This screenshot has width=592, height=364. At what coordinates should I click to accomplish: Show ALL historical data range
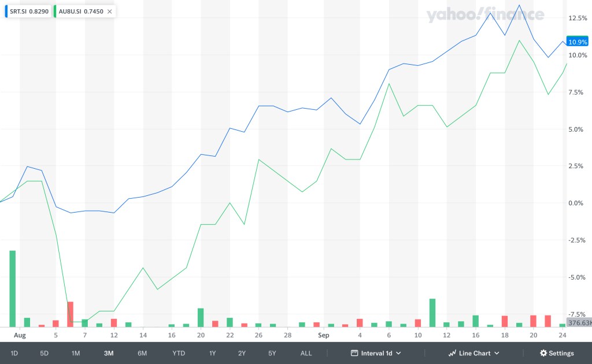tap(306, 353)
